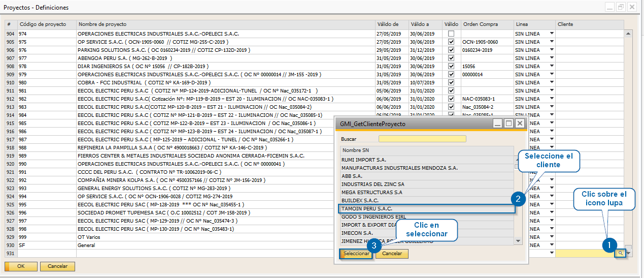Click the Válido a column header

tap(425, 24)
